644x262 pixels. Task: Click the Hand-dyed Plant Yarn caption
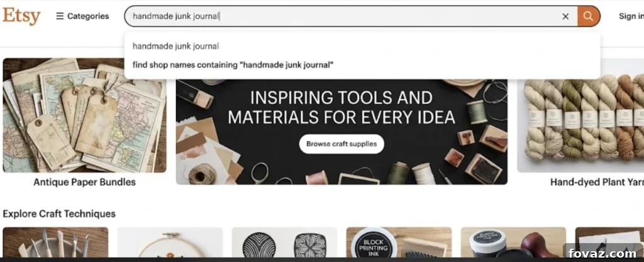tap(597, 182)
